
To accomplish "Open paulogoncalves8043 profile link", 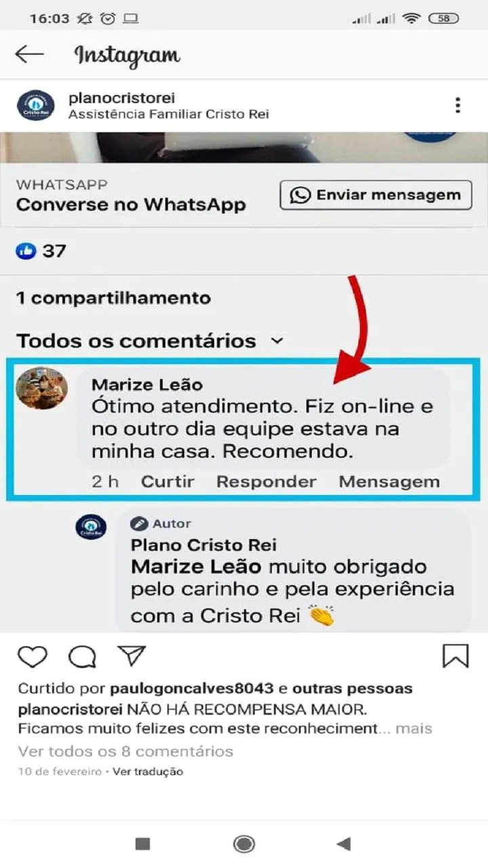I will (191, 688).
